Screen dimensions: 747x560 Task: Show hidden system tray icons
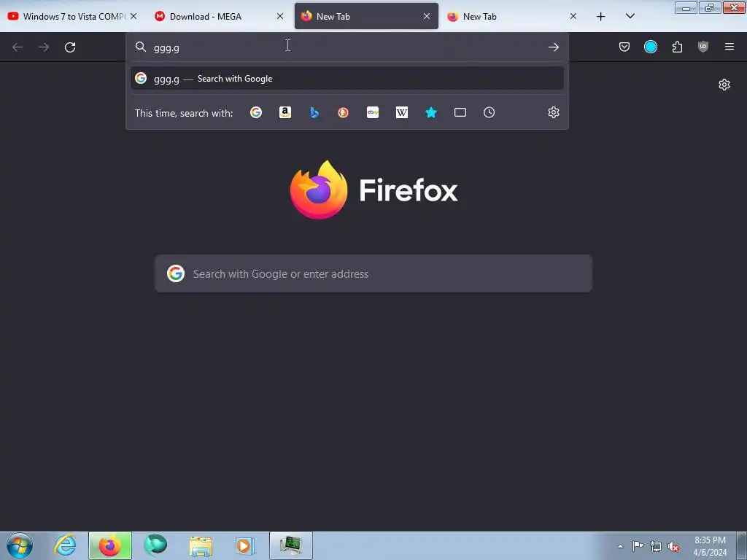click(x=620, y=546)
